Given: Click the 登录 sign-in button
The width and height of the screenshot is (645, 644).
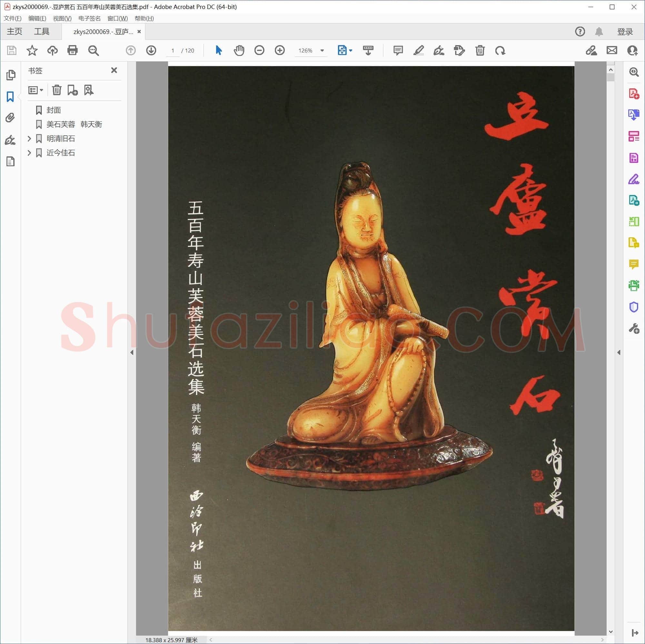Looking at the screenshot, I should pyautogui.click(x=625, y=32).
